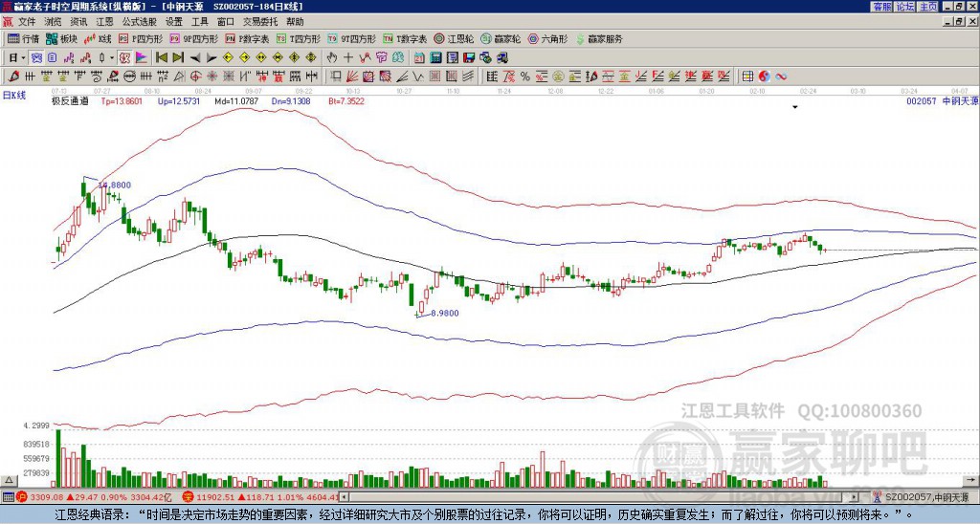Open the 帮助 menu
This screenshot has width=980, height=524.
tap(295, 22)
